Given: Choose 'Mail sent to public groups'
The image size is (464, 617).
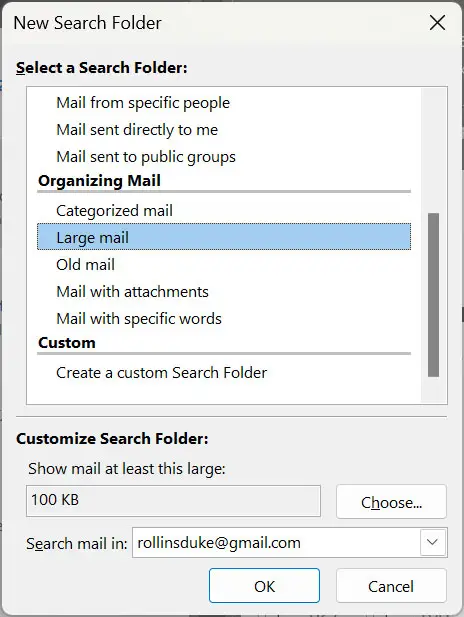Looking at the screenshot, I should pyautogui.click(x=224, y=157).
